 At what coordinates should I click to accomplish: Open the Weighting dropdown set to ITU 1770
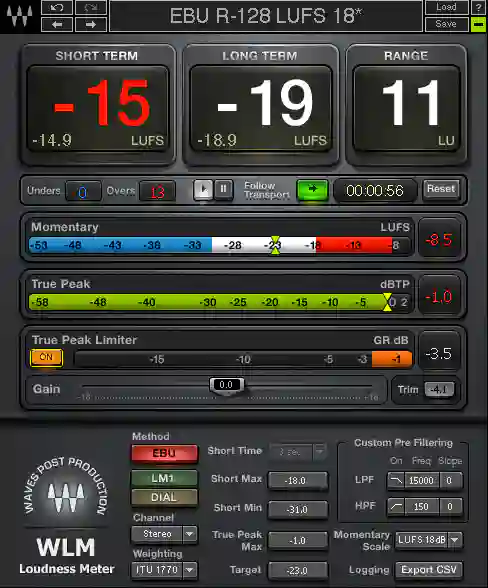click(x=164, y=570)
